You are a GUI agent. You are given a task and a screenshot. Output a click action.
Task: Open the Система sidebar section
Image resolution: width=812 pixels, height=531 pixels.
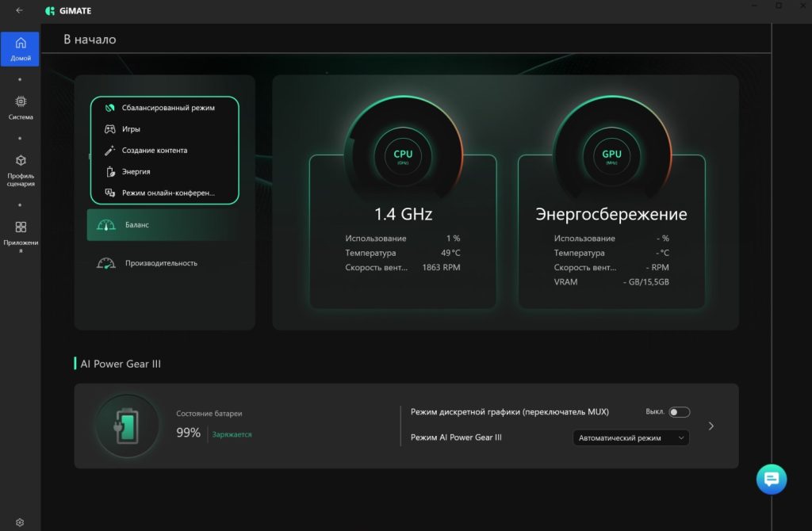point(20,108)
